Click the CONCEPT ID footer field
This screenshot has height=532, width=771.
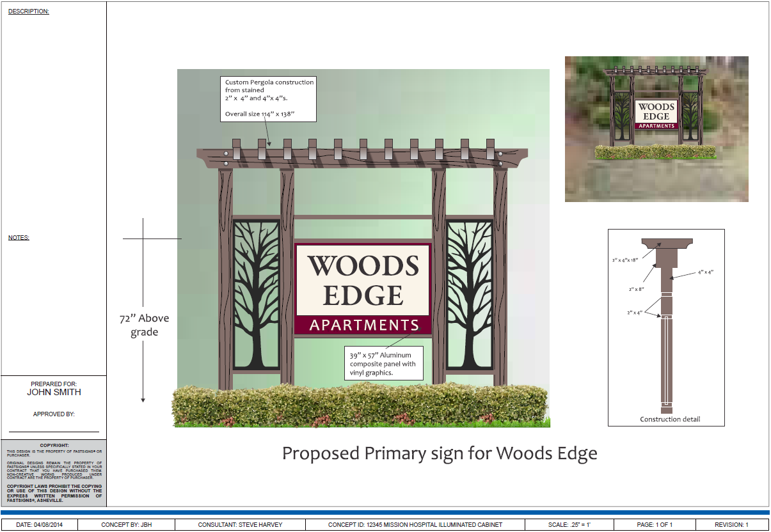pyautogui.click(x=415, y=525)
